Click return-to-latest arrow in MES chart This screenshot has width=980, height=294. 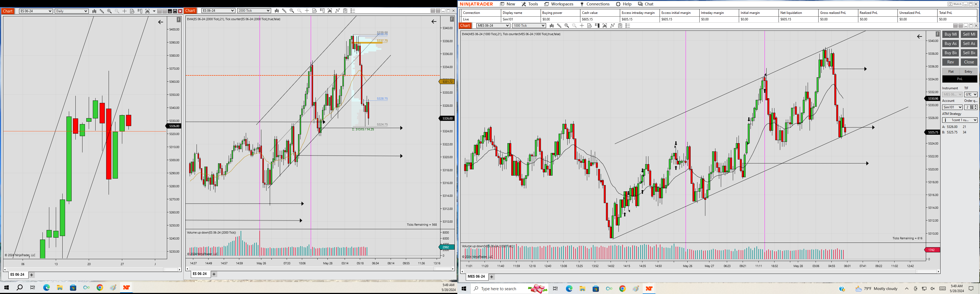[x=919, y=36]
